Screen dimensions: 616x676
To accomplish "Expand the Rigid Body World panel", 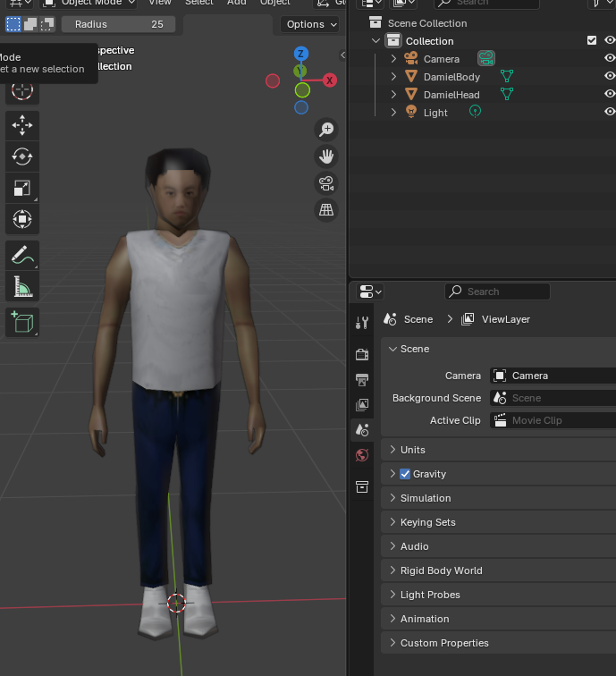I will pos(499,570).
